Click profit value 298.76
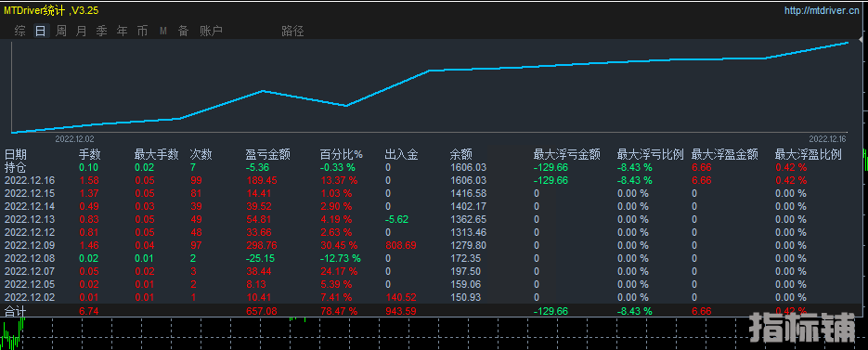The height and width of the screenshot is (350, 868). (261, 245)
